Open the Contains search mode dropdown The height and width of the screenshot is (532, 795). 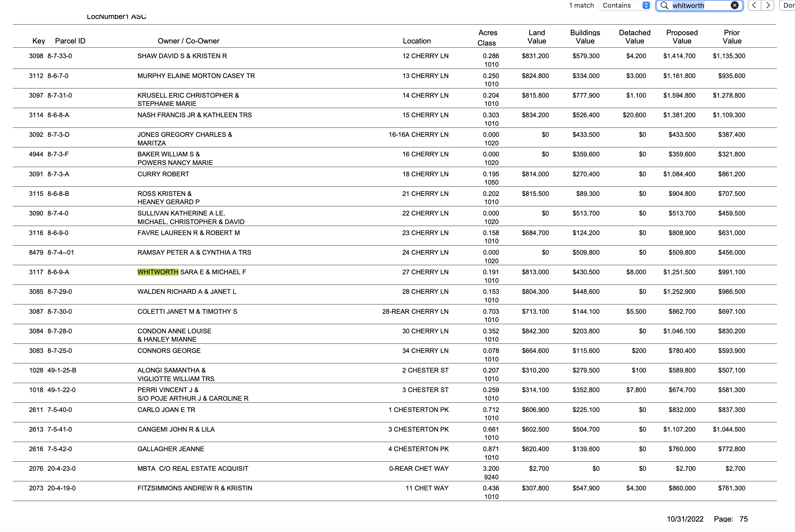625,6
